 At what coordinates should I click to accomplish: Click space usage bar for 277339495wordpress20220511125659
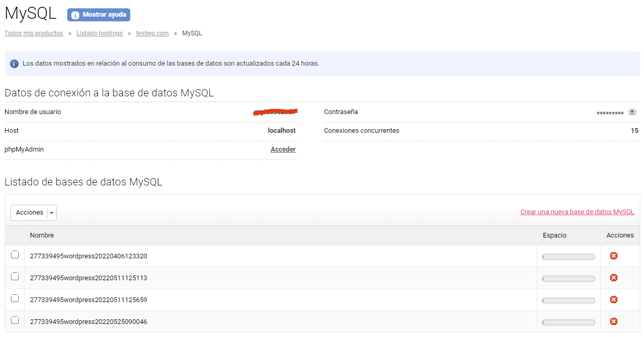(x=568, y=300)
